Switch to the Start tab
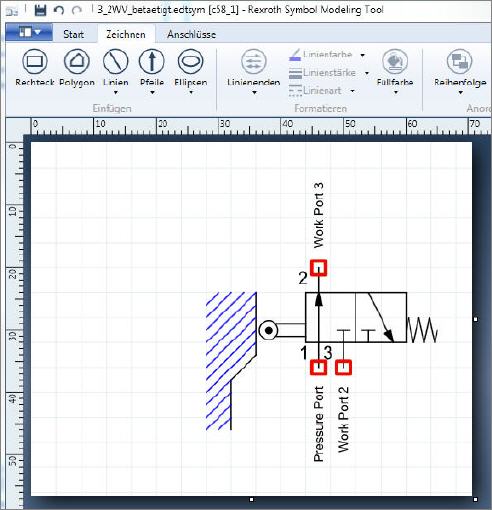492x510 pixels. [x=74, y=34]
